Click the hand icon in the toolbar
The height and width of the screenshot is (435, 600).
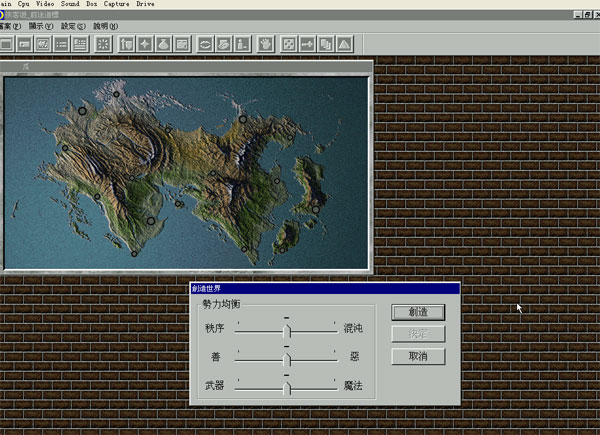(265, 44)
